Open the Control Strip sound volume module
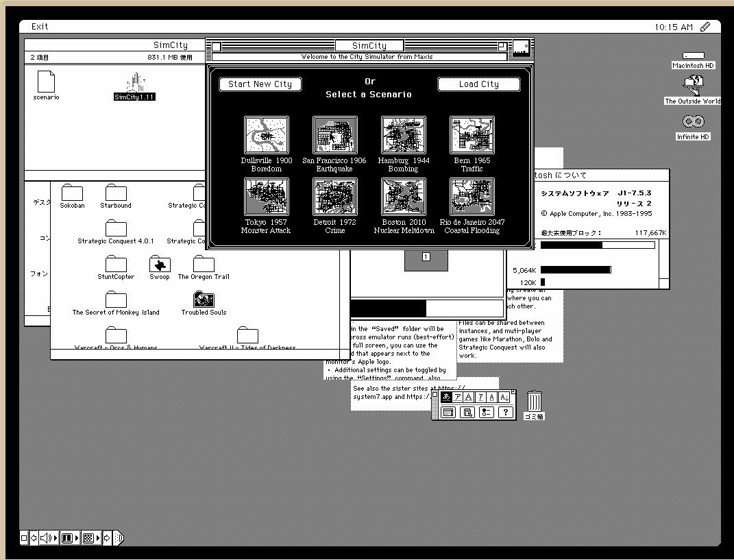The image size is (734, 560). [48, 538]
